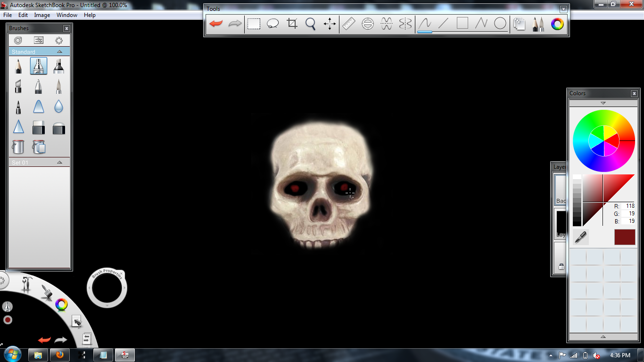Select the magnifier Zoom tool

(311, 24)
